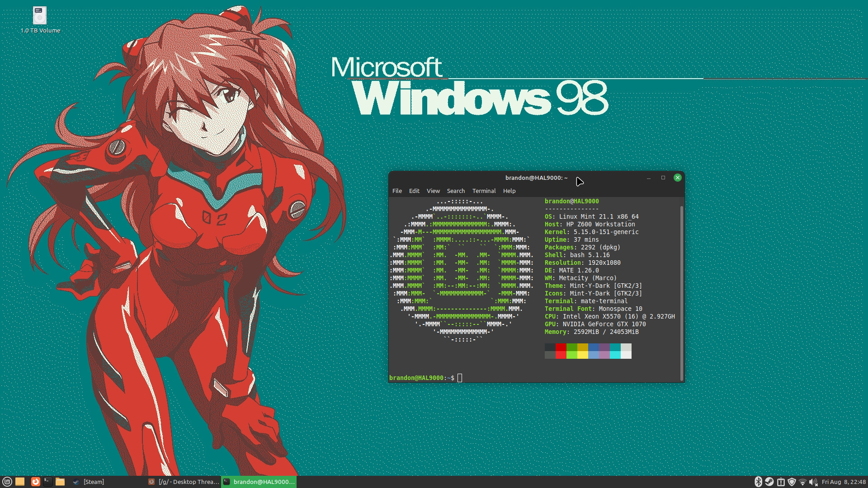Click the 'Terminal Font: Monospace 10' line

pos(593,309)
